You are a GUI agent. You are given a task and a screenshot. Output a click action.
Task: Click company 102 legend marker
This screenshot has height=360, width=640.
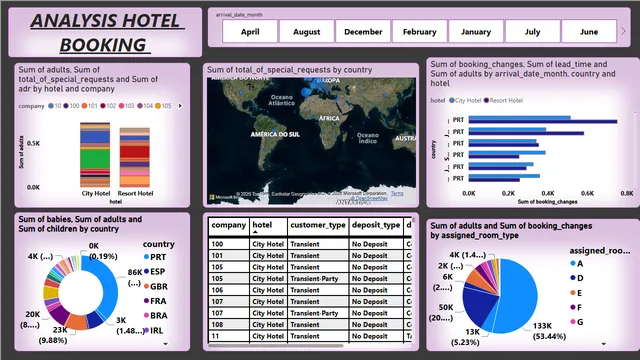point(103,106)
